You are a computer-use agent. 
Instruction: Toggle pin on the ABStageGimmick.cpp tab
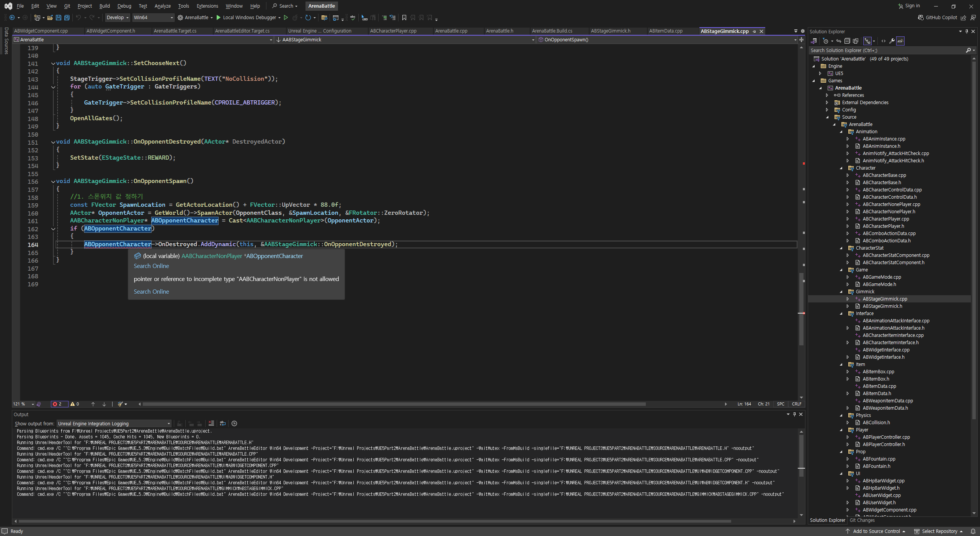click(x=754, y=31)
